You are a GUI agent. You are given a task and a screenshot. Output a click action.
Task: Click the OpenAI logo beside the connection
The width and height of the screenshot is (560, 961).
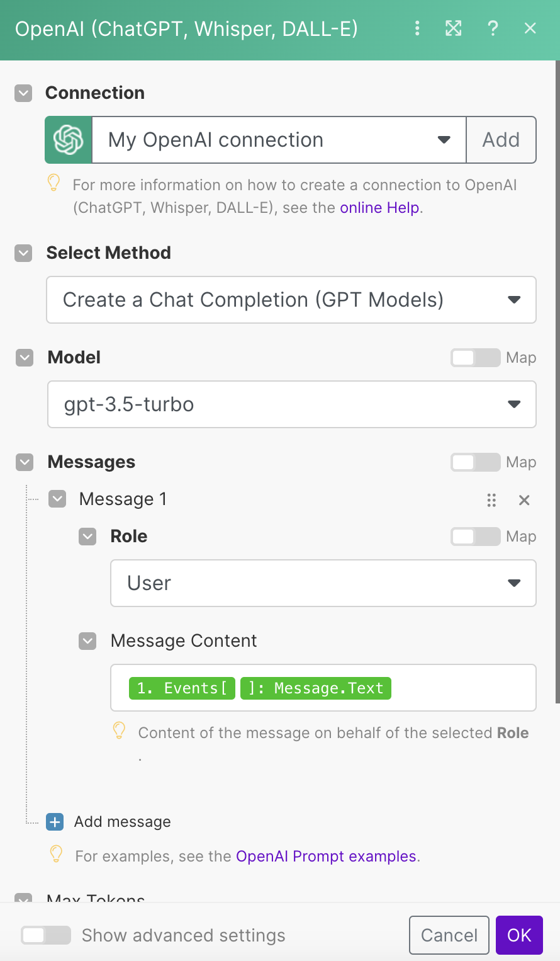coord(69,140)
